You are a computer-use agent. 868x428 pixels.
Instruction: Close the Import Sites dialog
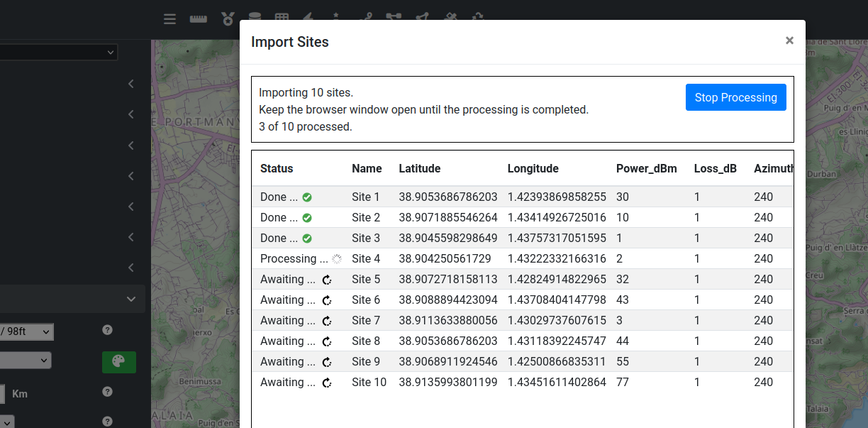789,41
